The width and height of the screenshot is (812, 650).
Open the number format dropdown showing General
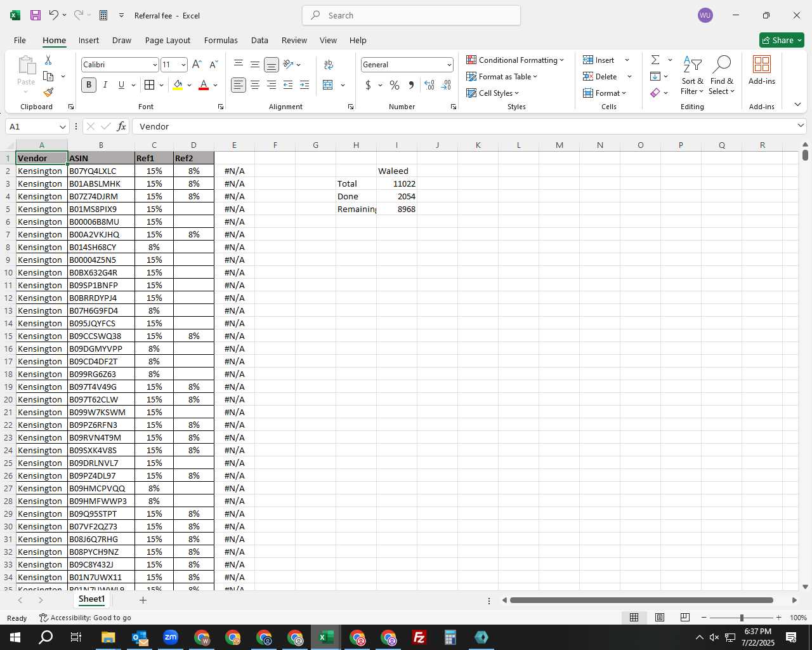coord(449,65)
